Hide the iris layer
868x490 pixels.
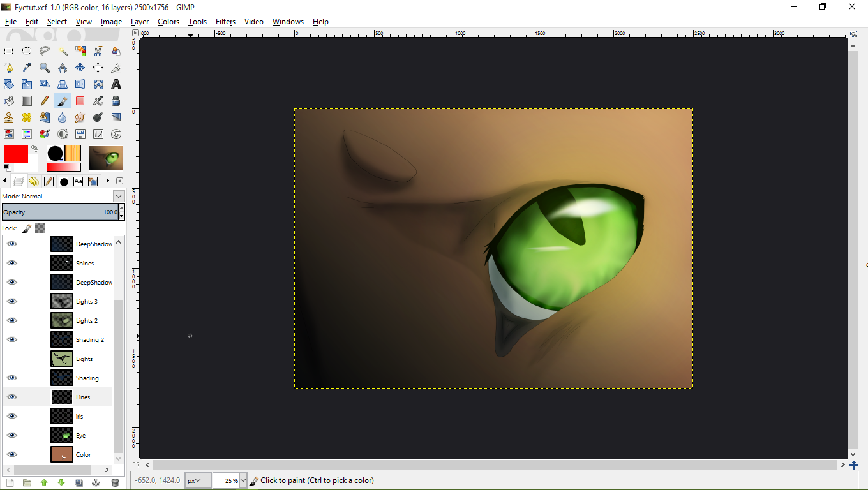[12, 416]
